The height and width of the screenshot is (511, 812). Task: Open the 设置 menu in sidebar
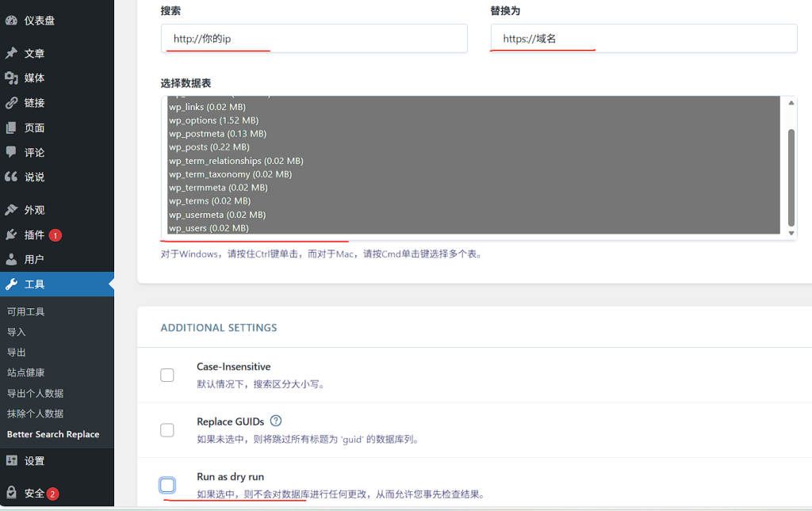tap(34, 460)
